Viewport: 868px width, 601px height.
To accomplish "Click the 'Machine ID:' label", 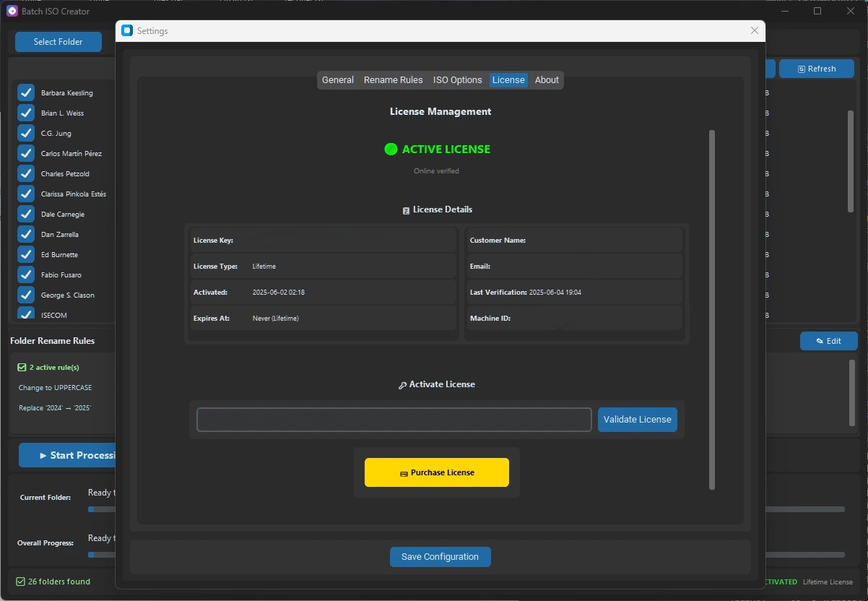I will tap(490, 319).
